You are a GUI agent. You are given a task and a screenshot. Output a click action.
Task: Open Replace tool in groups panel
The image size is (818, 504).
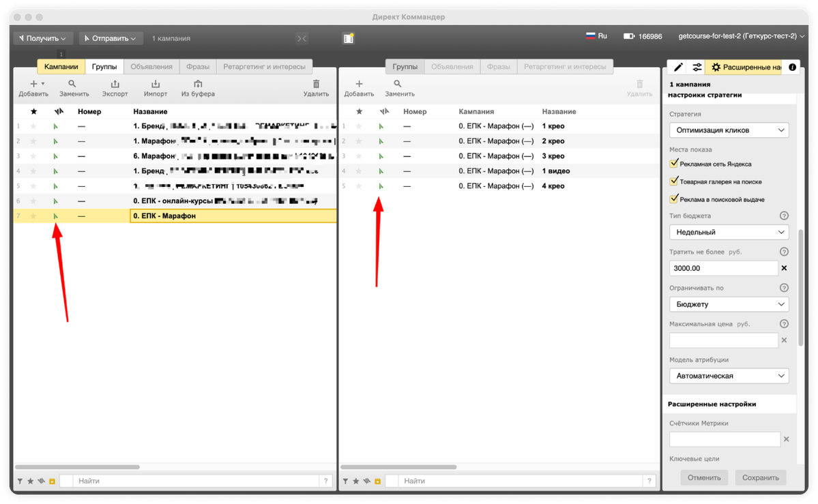point(400,88)
